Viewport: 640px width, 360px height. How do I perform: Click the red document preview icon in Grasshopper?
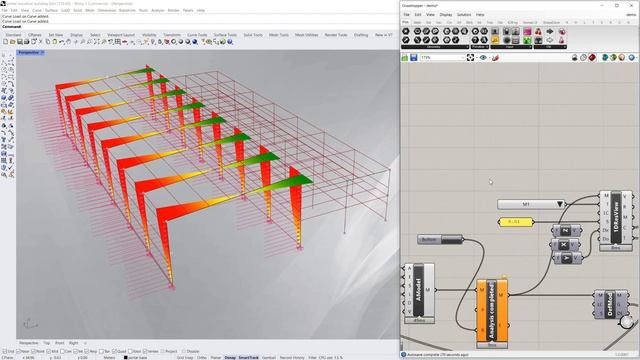592,57
